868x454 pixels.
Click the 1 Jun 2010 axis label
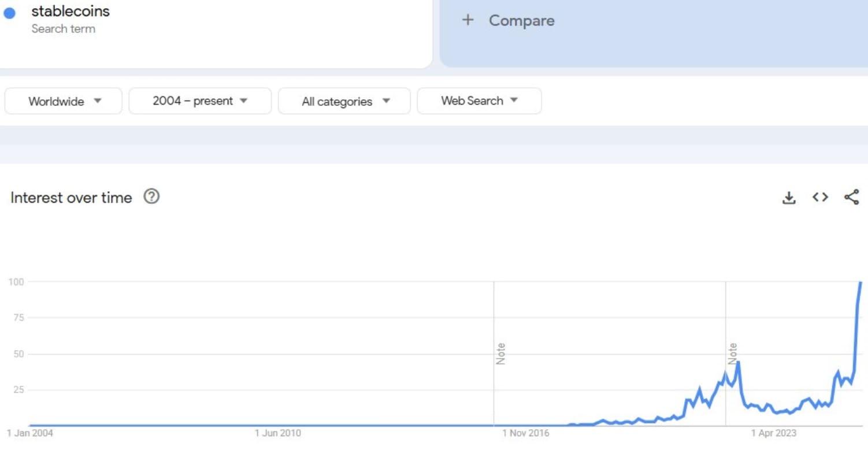(277, 433)
